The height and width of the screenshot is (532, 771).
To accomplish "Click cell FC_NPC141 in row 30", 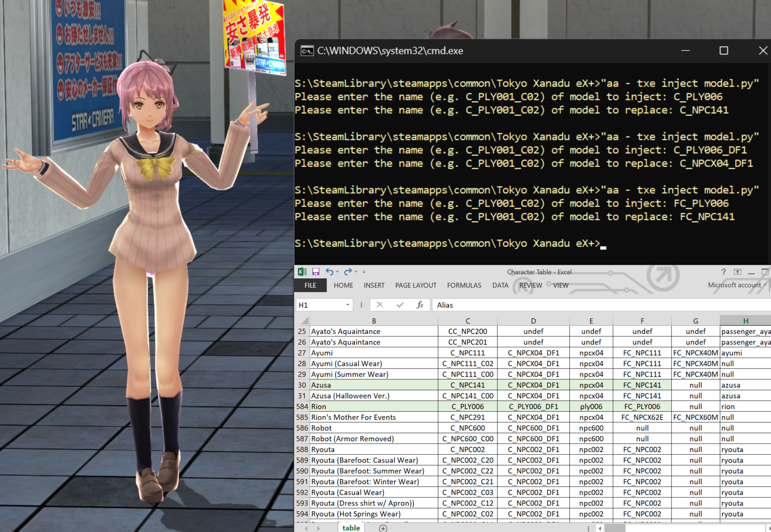I will (x=642, y=385).
